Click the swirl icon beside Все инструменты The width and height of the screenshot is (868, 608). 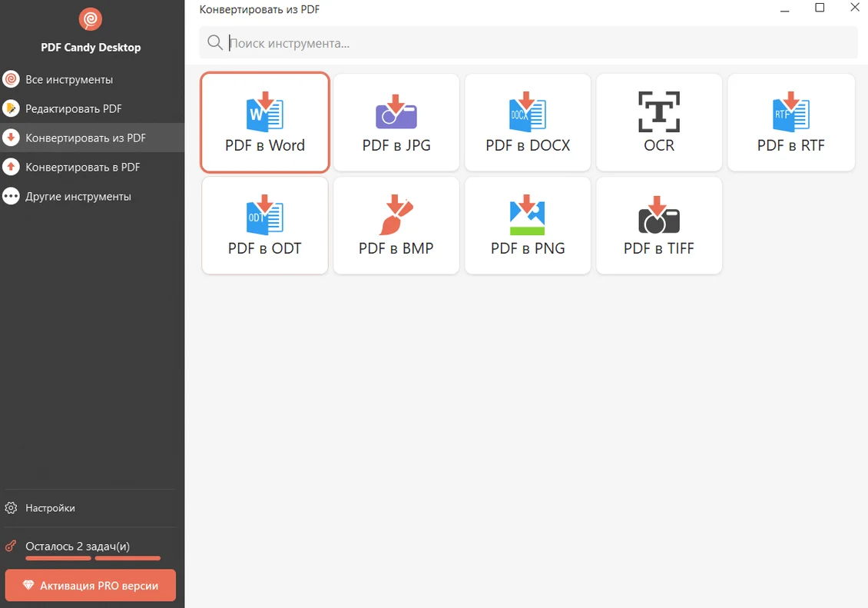point(11,79)
